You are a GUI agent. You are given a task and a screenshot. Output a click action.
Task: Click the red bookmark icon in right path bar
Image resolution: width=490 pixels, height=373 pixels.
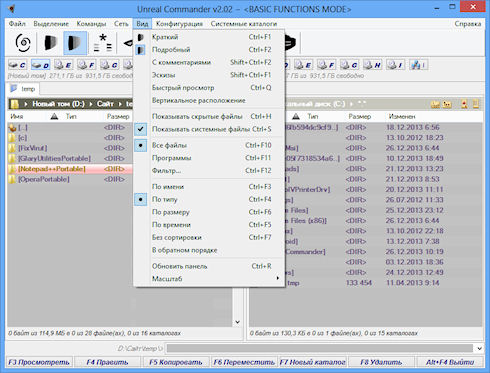point(464,104)
